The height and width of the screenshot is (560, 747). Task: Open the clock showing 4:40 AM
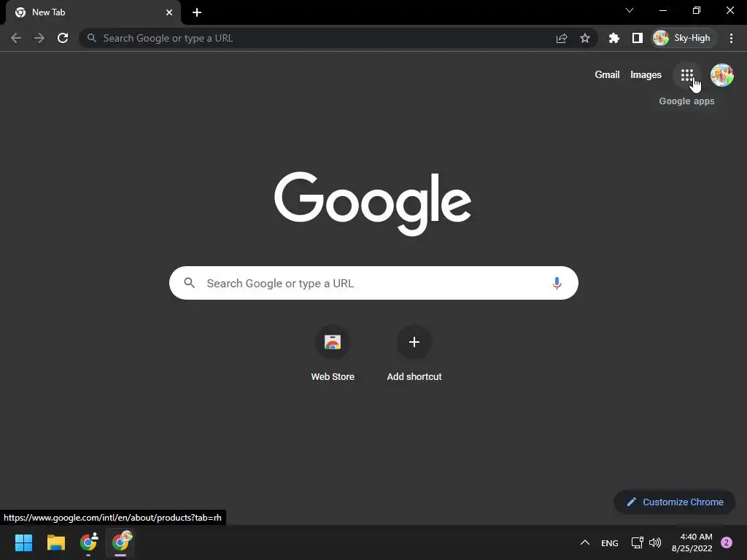coord(692,542)
